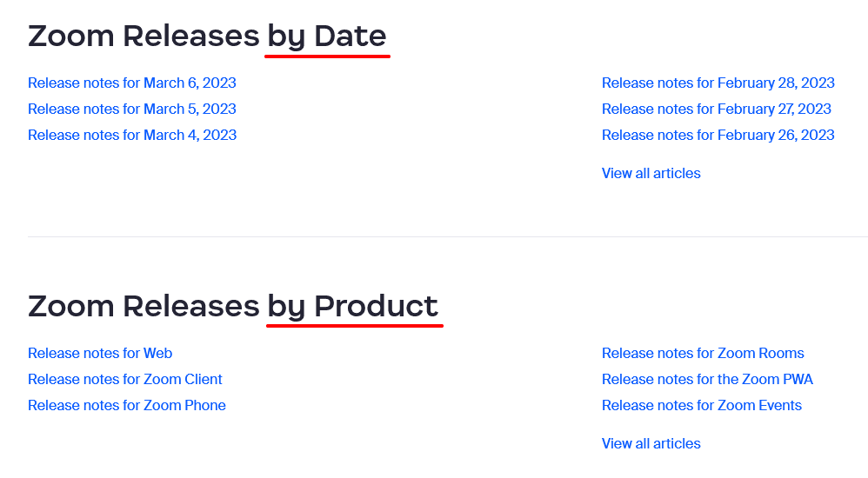The width and height of the screenshot is (868, 478).
Task: Click the word "Zoom" in the by Product heading
Action: pyautogui.click(x=71, y=307)
